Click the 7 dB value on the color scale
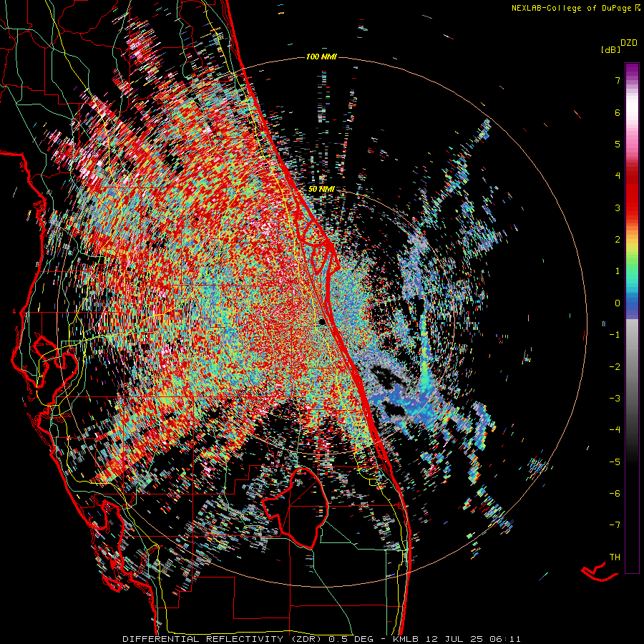644x644 pixels. click(x=618, y=80)
